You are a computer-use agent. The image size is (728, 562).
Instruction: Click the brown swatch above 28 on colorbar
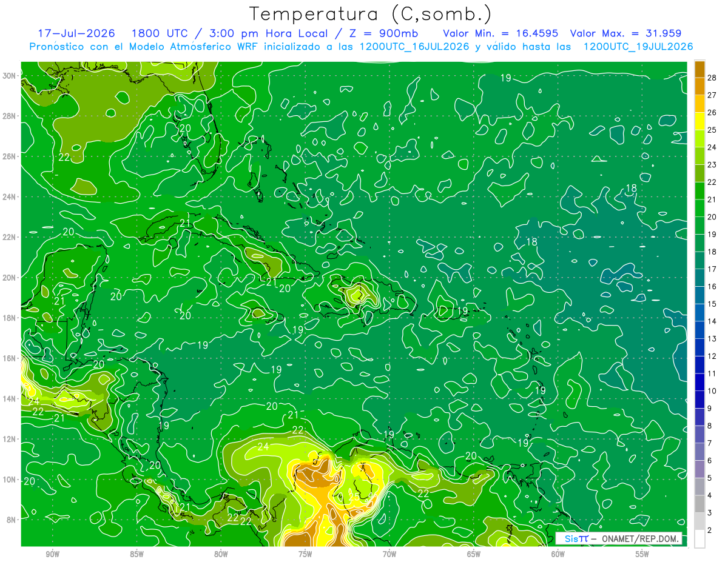click(699, 69)
